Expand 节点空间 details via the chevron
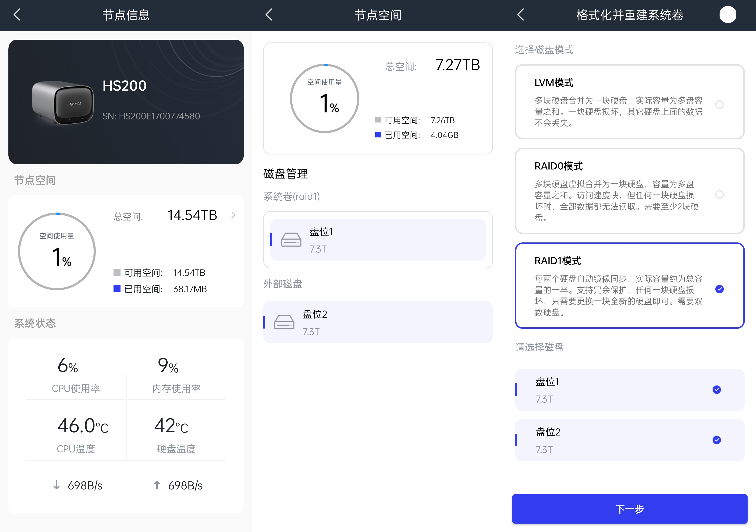 coord(234,215)
